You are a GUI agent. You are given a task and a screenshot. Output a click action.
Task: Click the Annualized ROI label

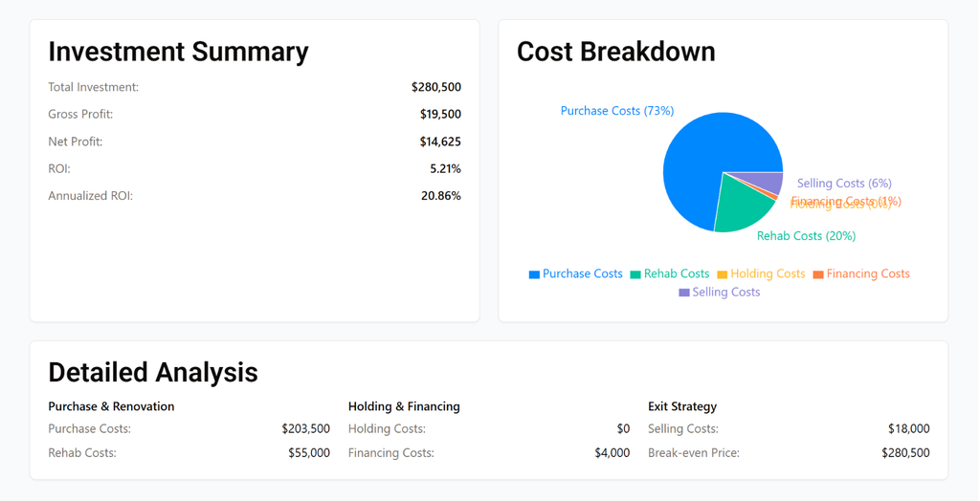coord(91,196)
